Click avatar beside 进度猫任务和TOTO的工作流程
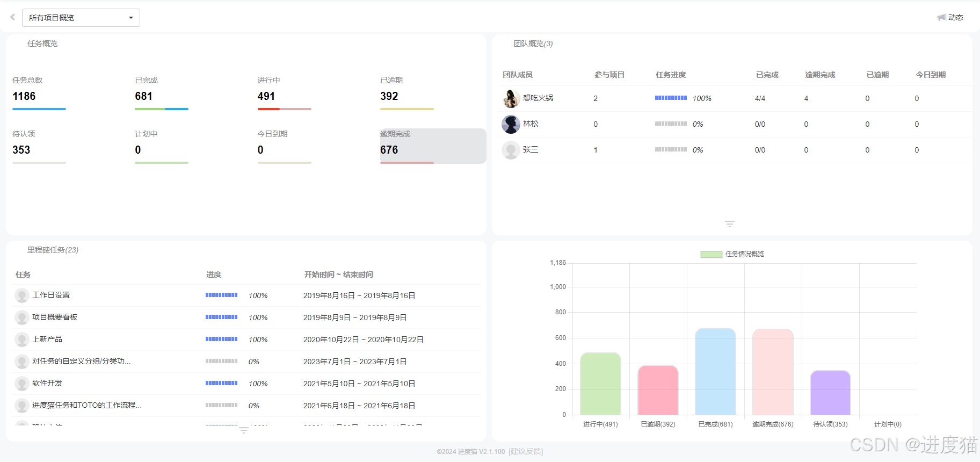 22,406
